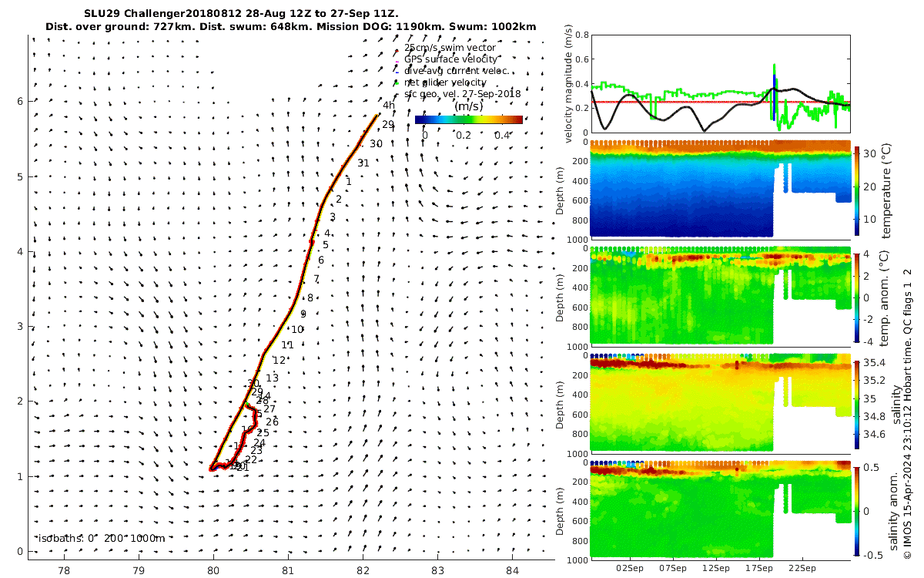Click the velocity colorbar in the map legend
Image resolution: width=924 pixels, height=578 pixels.
coord(469,119)
